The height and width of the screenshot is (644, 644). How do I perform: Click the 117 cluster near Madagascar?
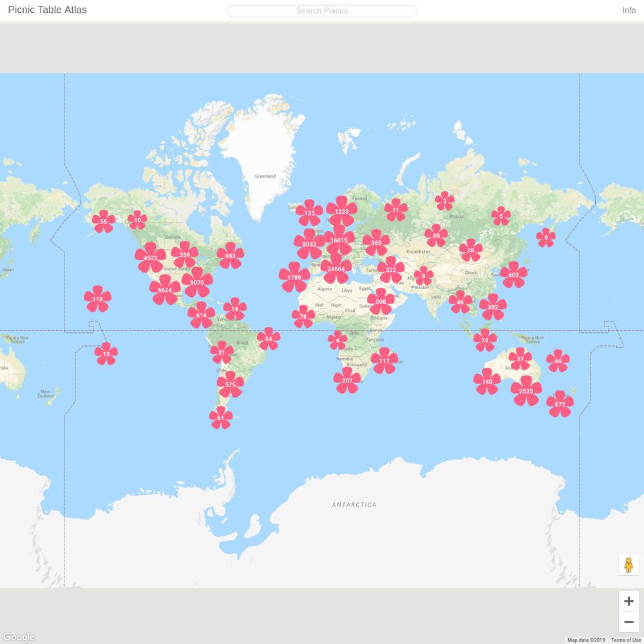384,361
